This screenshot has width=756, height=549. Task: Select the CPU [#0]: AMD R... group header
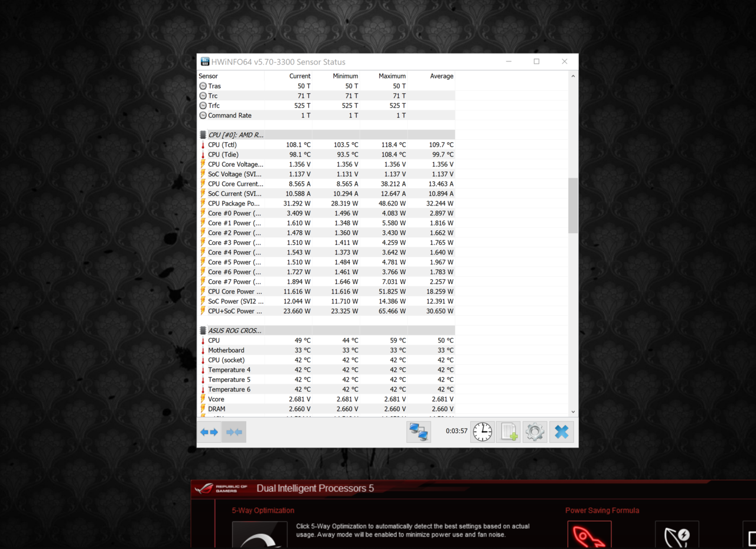click(326, 135)
